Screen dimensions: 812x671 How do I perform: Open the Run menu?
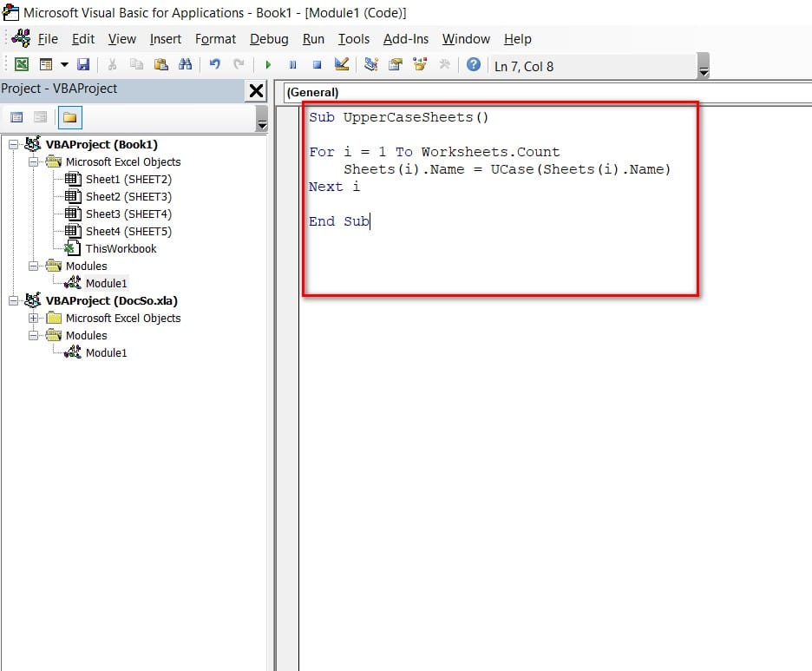313,39
